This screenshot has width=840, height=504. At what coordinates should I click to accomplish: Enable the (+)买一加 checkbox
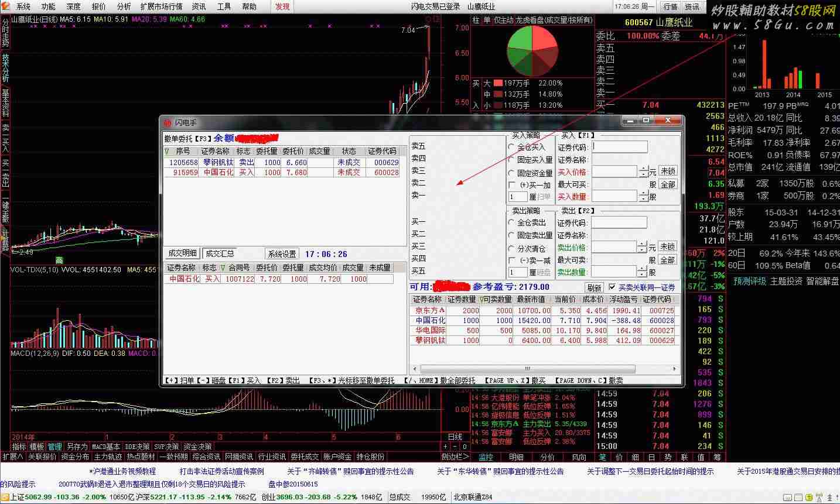tap(513, 185)
